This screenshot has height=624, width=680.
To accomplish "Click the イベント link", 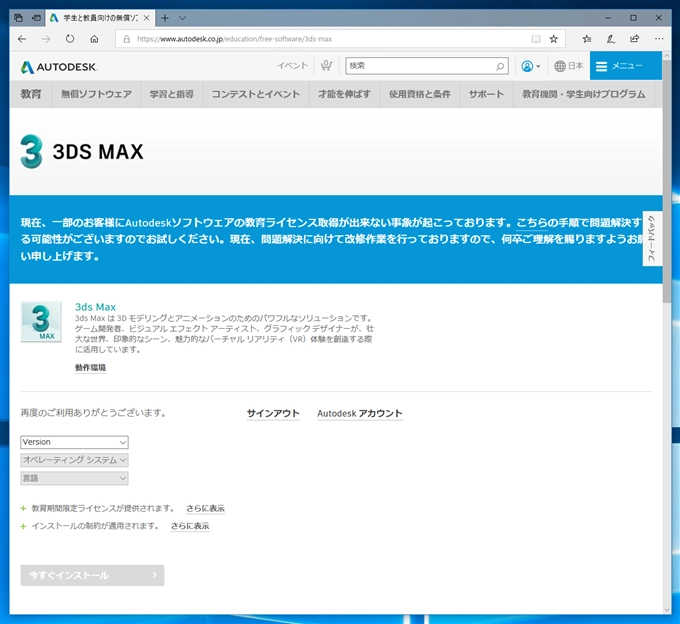I will coord(293,65).
